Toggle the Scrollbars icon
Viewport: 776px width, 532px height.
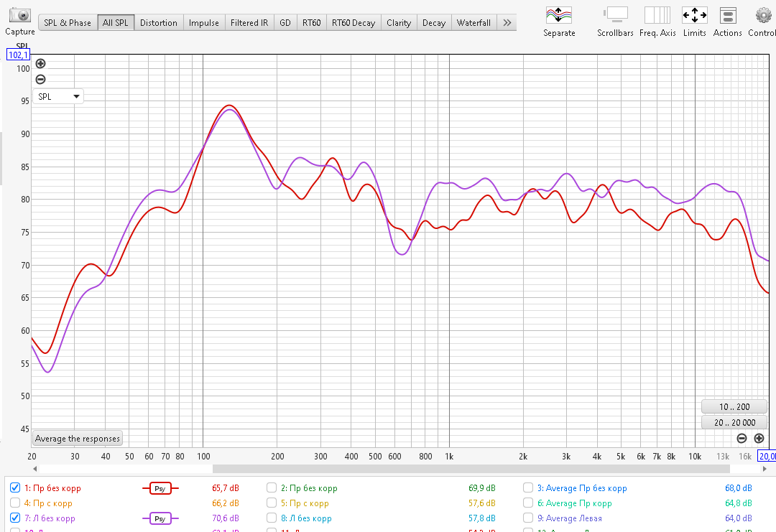[x=615, y=15]
